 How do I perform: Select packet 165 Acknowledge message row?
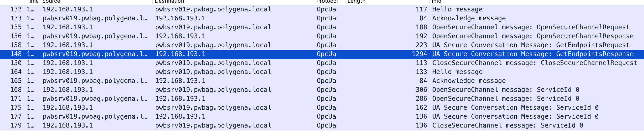click(x=322, y=81)
